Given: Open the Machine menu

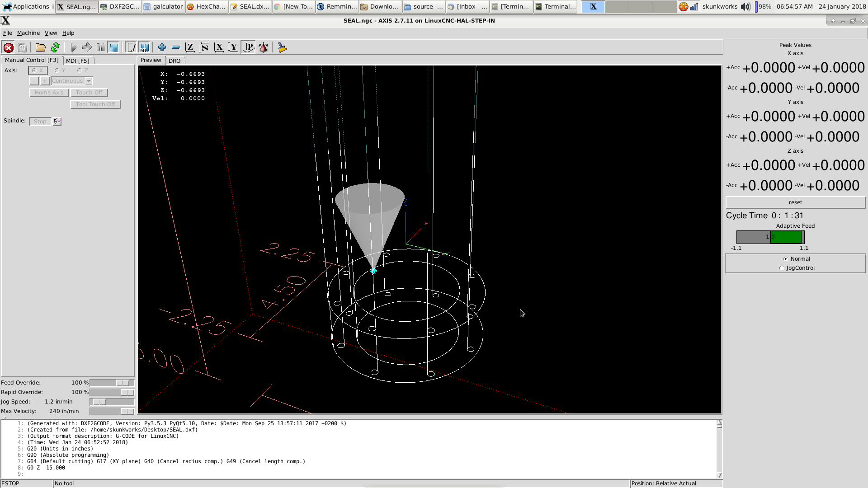Looking at the screenshot, I should pyautogui.click(x=28, y=33).
